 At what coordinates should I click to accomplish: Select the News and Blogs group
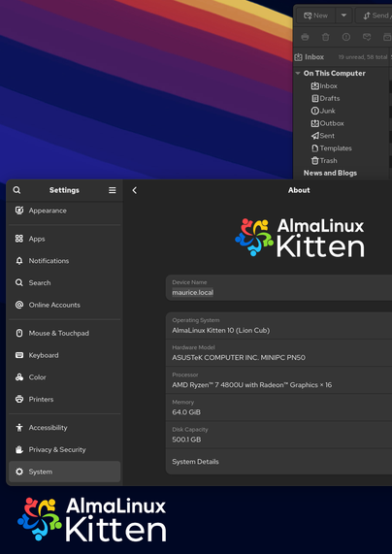tap(330, 173)
